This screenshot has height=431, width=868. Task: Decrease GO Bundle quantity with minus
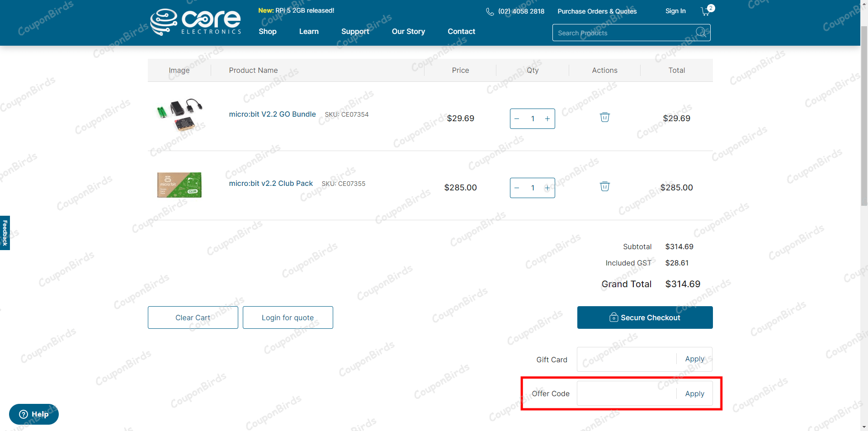point(517,119)
